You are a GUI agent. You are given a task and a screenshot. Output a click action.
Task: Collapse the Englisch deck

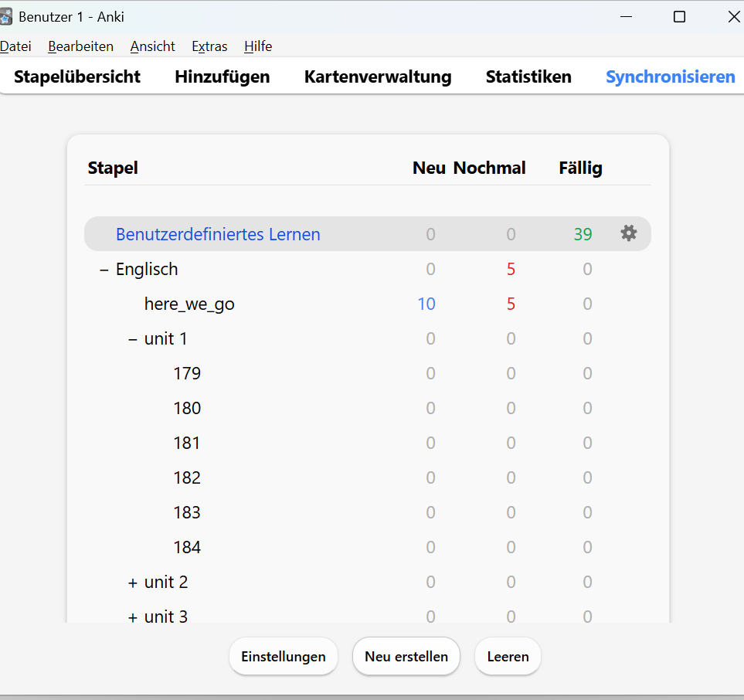pyautogui.click(x=104, y=270)
